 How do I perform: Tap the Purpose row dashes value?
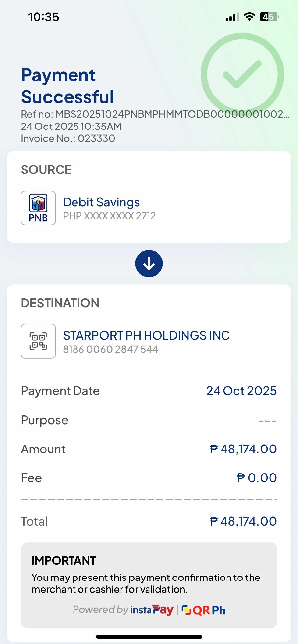click(267, 420)
